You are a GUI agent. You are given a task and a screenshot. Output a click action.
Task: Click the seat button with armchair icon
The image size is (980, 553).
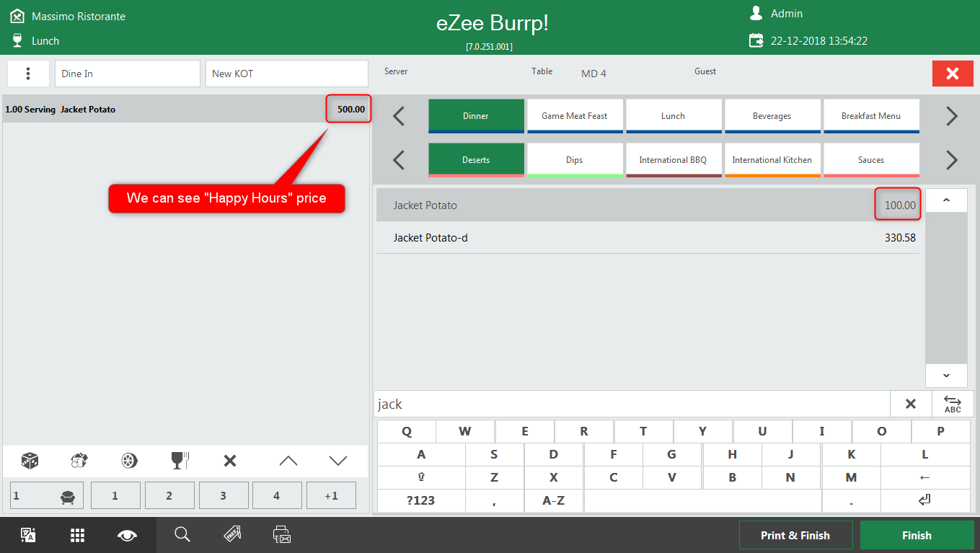click(x=47, y=495)
